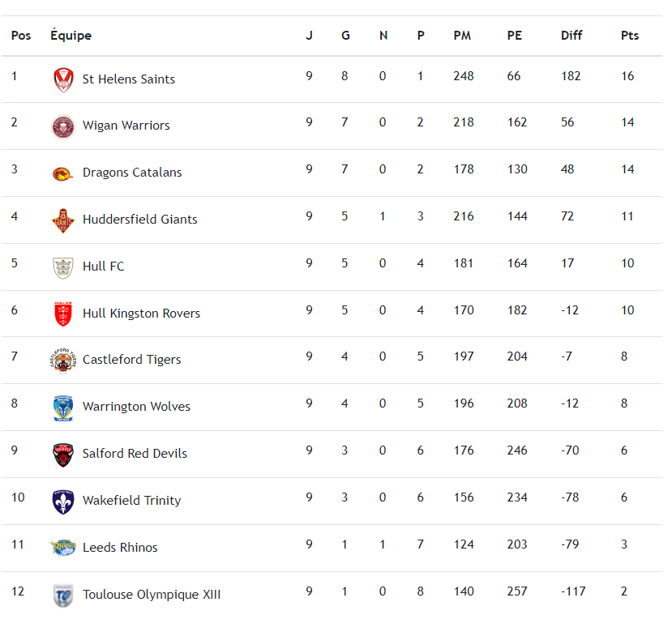Sort table by Pts column header
Screen dimensions: 672x619
pyautogui.click(x=630, y=36)
